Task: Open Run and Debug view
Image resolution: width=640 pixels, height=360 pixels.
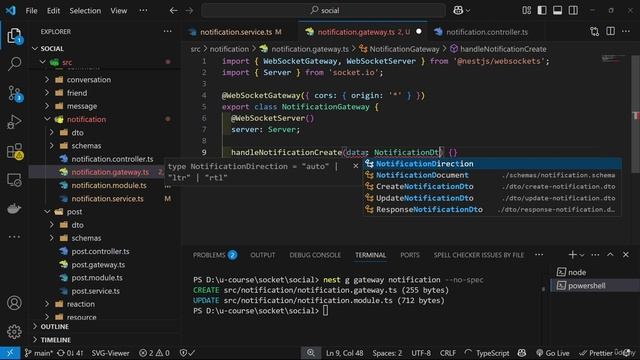Action: pyautogui.click(x=14, y=122)
